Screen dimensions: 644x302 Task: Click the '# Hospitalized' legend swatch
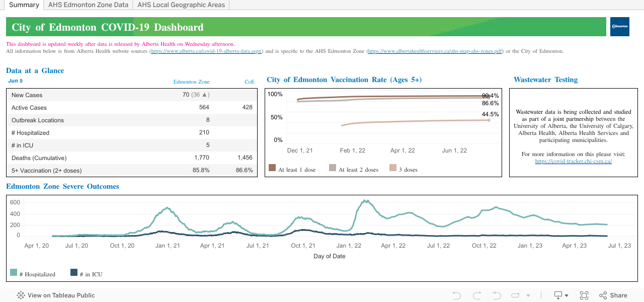[x=14, y=272]
